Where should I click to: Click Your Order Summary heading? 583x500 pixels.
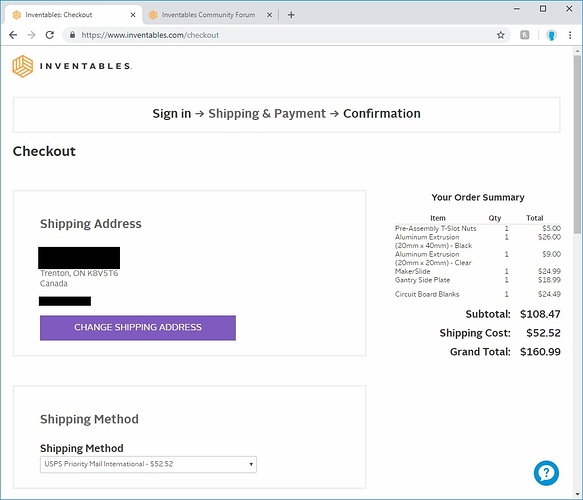[478, 197]
